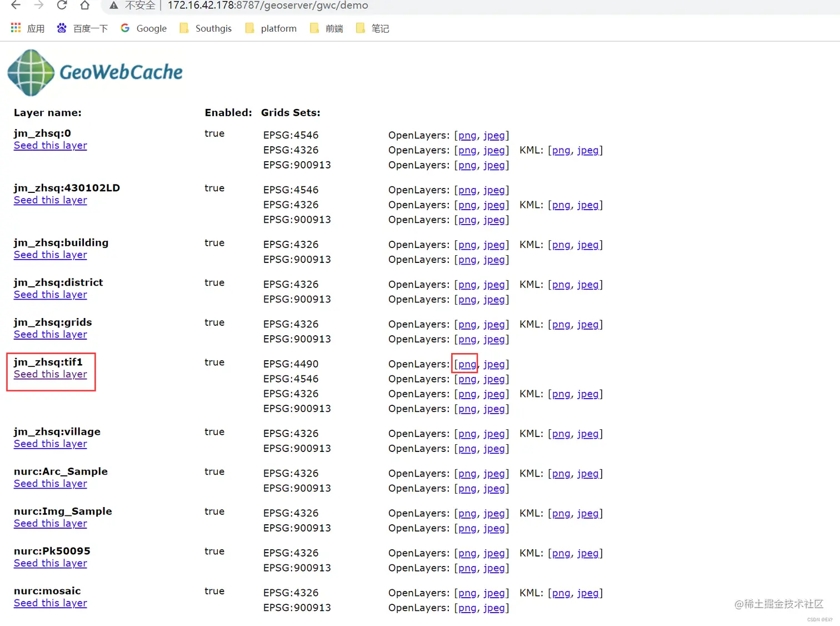This screenshot has width=840, height=626.
Task: Seed the jm_zhsq:building layer
Action: point(51,255)
